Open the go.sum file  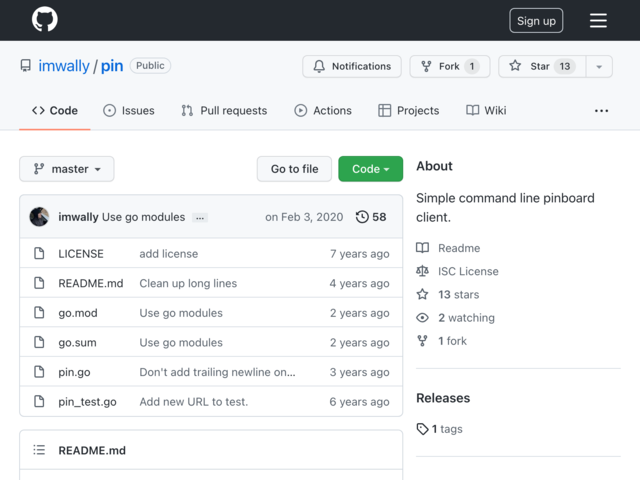click(x=78, y=342)
